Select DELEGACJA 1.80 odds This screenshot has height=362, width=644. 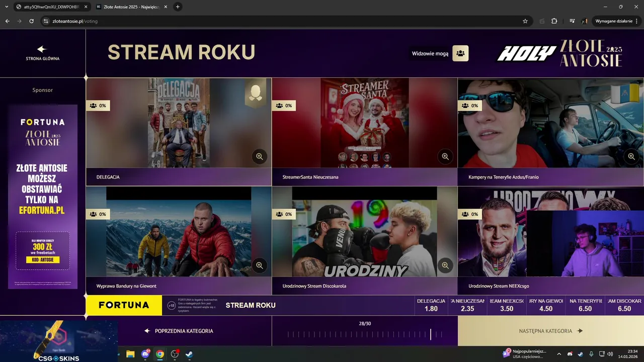coord(431,305)
